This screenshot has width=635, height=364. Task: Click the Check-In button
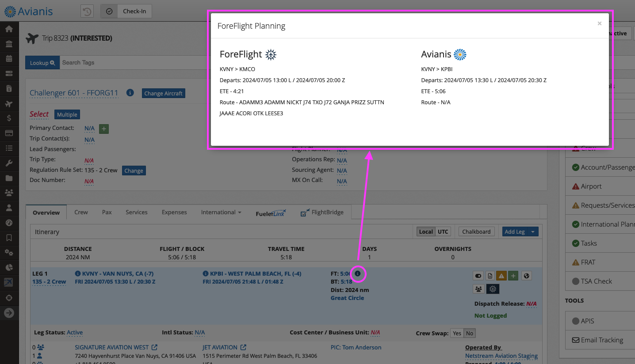click(x=126, y=11)
